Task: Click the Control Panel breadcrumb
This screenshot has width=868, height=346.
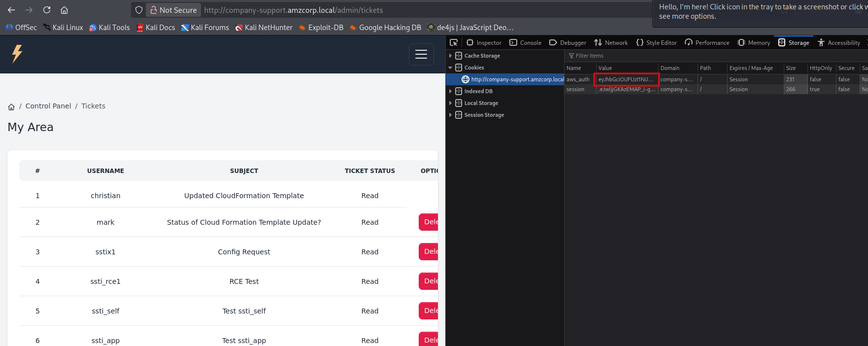Action: (x=48, y=106)
